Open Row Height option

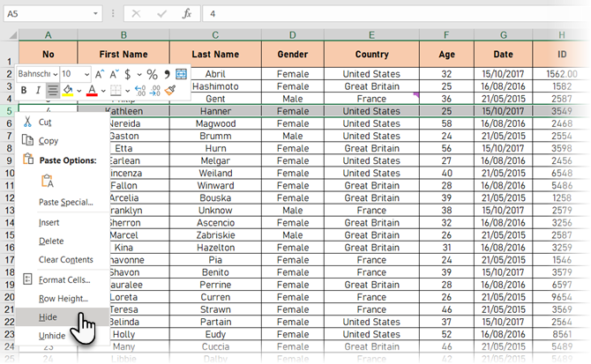point(63,299)
